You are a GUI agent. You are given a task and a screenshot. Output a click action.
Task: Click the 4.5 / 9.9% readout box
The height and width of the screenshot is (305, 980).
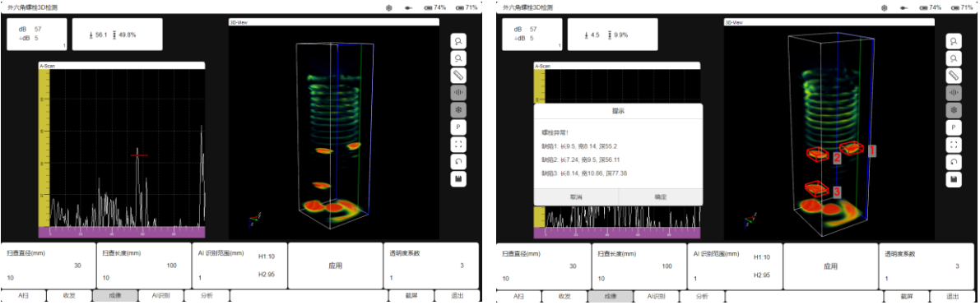click(x=612, y=34)
